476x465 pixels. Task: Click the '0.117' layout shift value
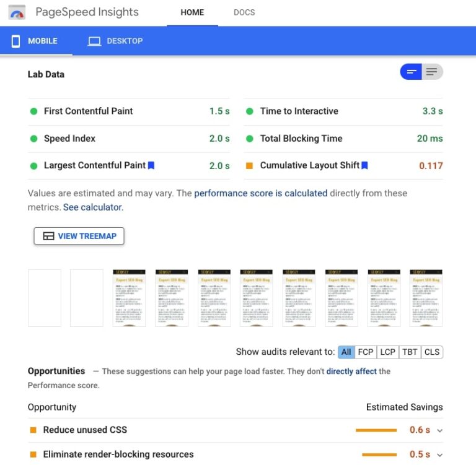431,165
